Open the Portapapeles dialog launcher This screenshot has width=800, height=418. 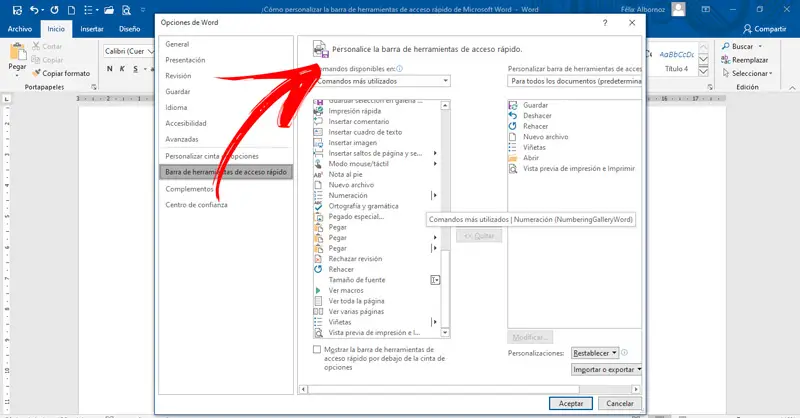tap(93, 87)
